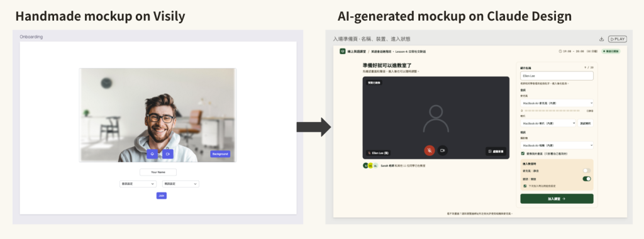Click the Your Name input field
This screenshot has width=644, height=239.
click(x=158, y=172)
